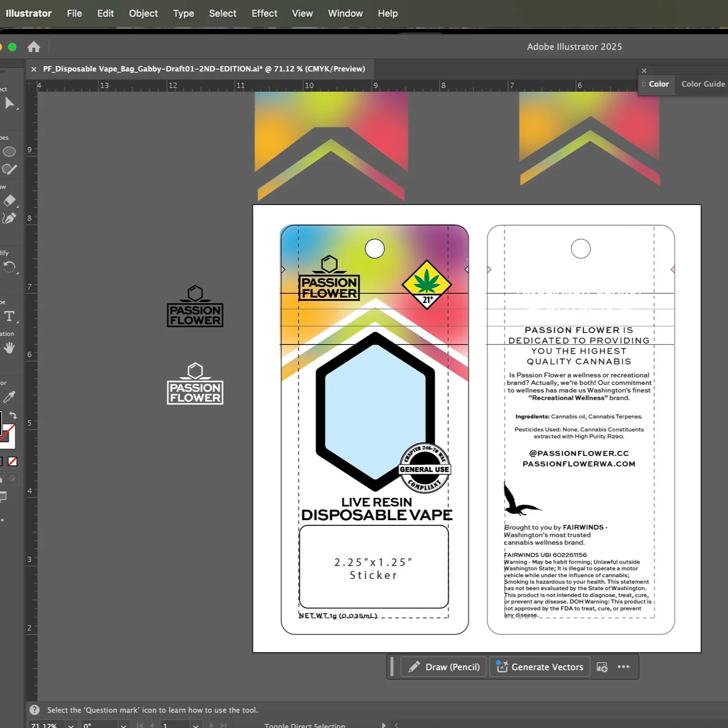Viewport: 728px width, 728px height.
Task: Select the Eyedropper tool
Action: tap(9, 397)
